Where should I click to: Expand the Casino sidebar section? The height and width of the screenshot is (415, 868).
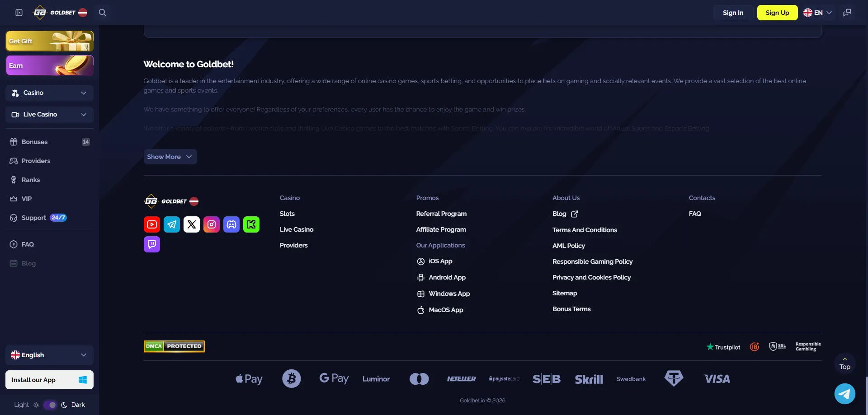click(x=49, y=93)
